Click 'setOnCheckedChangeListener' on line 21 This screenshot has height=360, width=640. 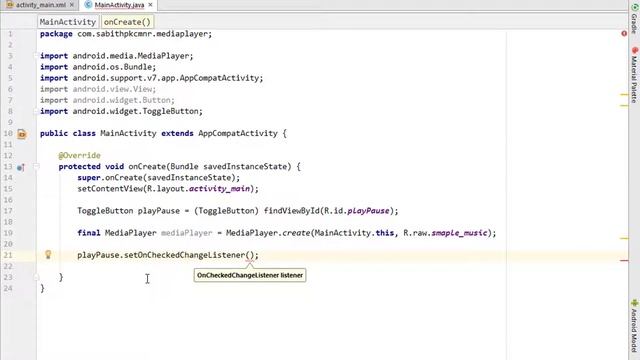184,255
